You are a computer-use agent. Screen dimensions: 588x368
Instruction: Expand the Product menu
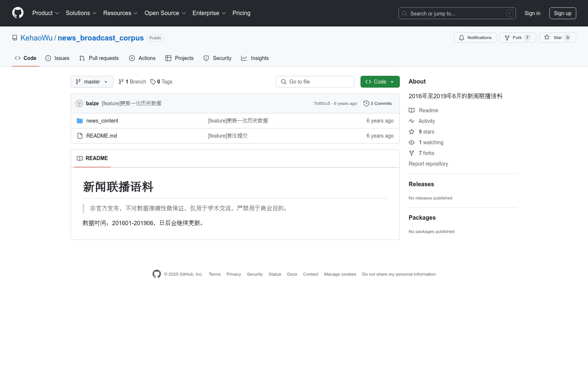[46, 13]
